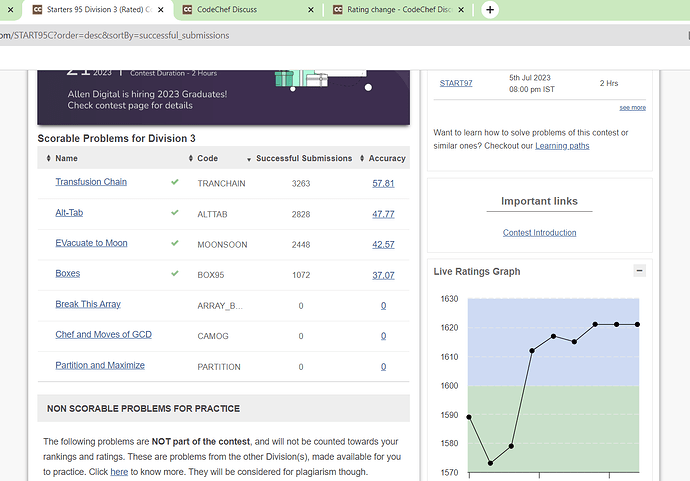The image size is (690, 481).
Task: Click the CodeChef favicon on Discuss tab
Action: pos(187,10)
